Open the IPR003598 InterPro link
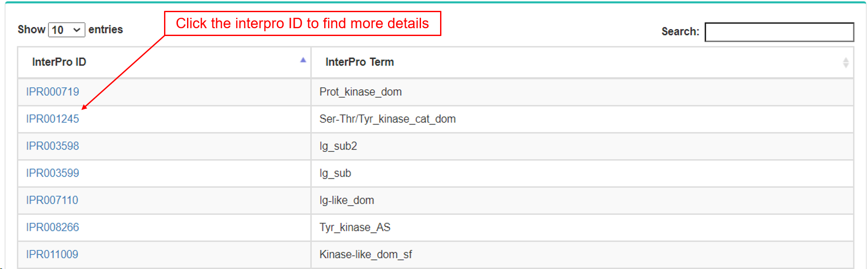 (x=53, y=146)
